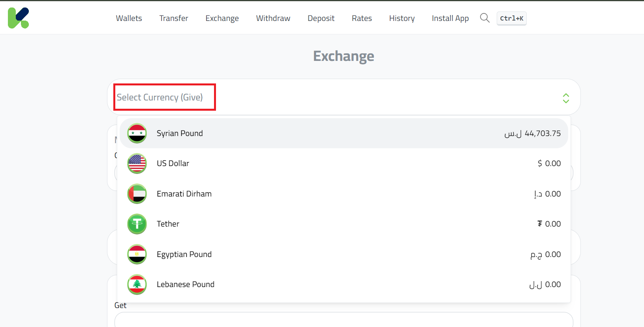The width and height of the screenshot is (644, 327).
Task: Choose Egyptian Pound option
Action: (x=344, y=254)
